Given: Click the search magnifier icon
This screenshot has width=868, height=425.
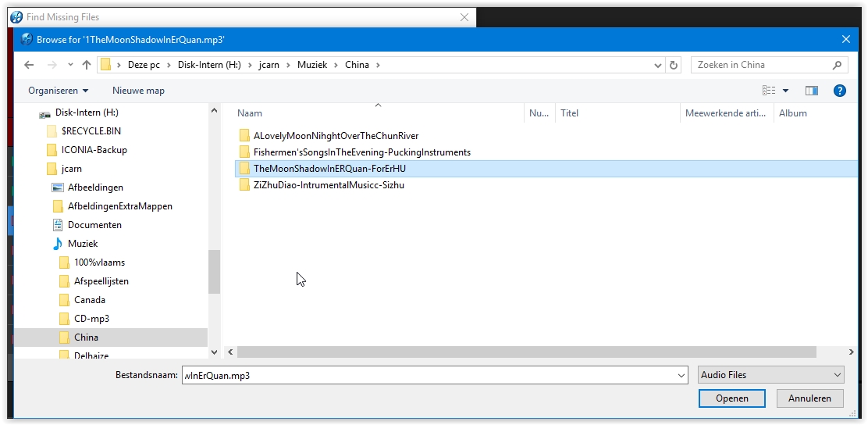Looking at the screenshot, I should [837, 65].
